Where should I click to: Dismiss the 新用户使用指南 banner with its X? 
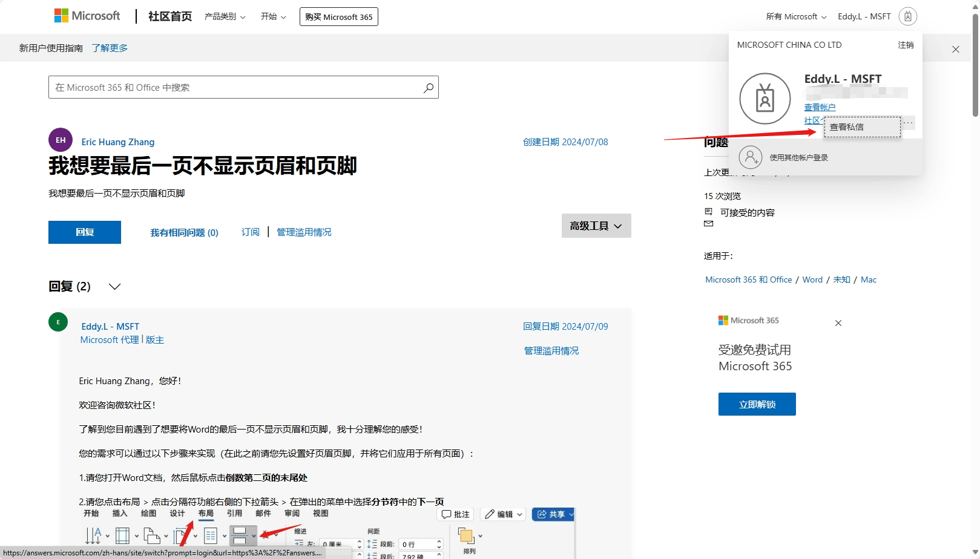point(956,49)
